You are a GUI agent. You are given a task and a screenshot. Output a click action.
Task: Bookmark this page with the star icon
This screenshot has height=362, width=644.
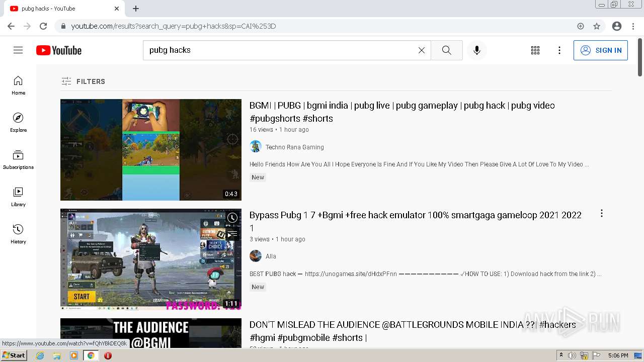pos(597,26)
